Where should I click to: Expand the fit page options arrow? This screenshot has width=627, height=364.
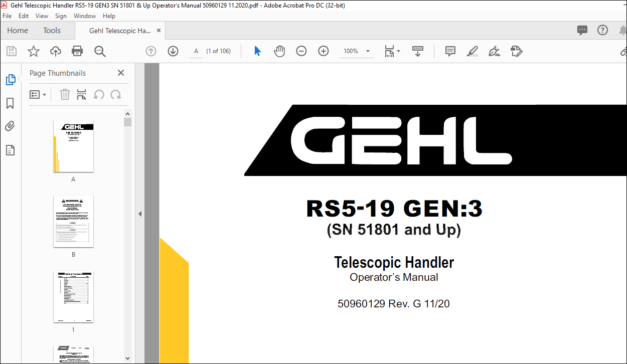pos(399,51)
